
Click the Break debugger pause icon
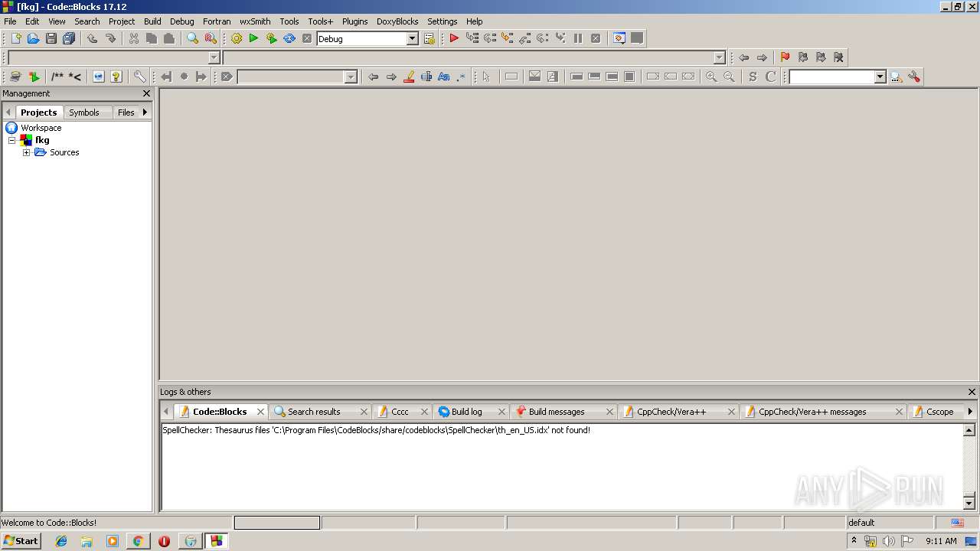[578, 38]
